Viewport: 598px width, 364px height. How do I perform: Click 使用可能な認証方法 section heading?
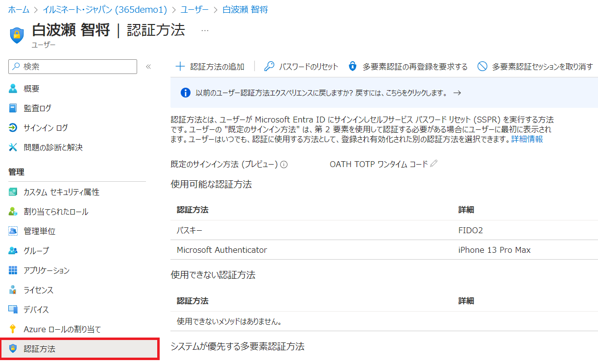pyautogui.click(x=211, y=184)
